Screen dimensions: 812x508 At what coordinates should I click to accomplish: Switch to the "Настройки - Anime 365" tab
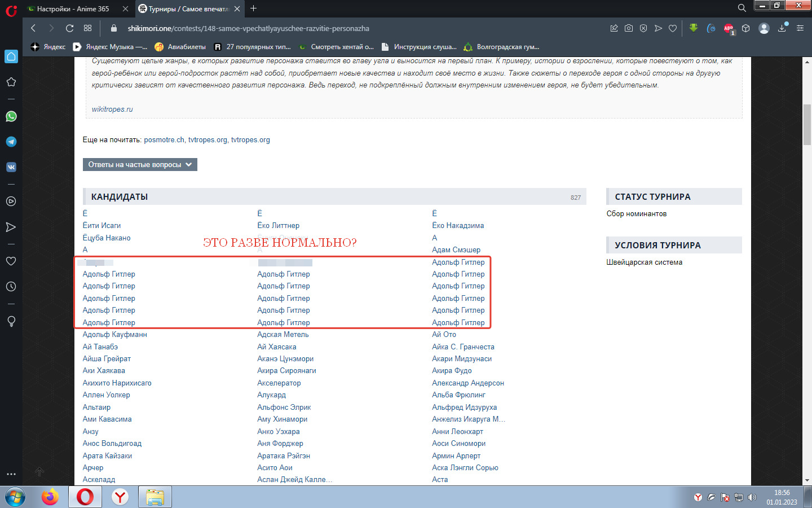point(73,8)
